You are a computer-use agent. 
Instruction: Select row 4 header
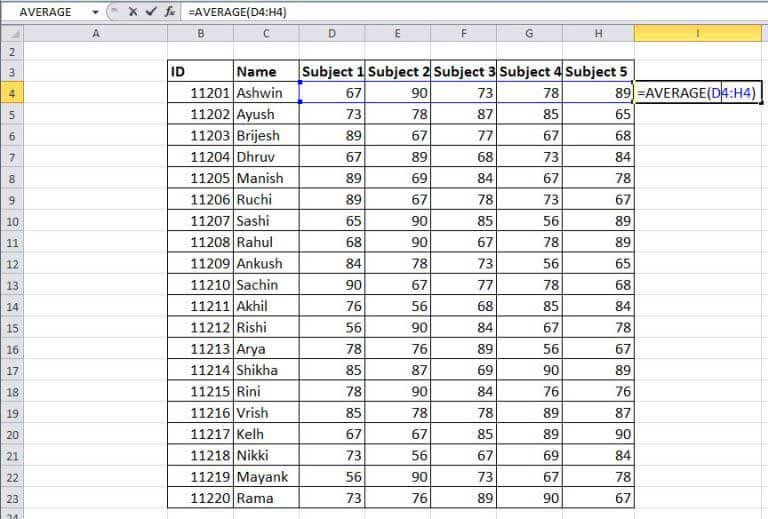click(x=12, y=93)
